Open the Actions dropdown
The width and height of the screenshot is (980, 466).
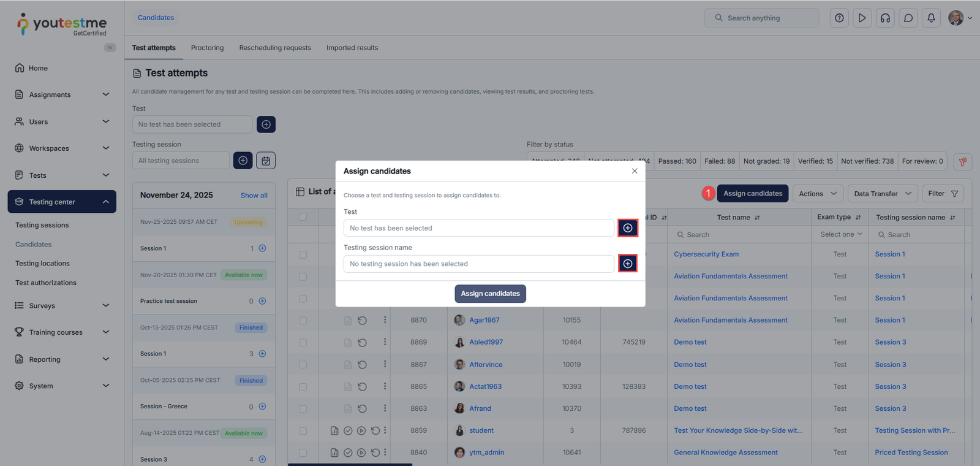point(817,194)
